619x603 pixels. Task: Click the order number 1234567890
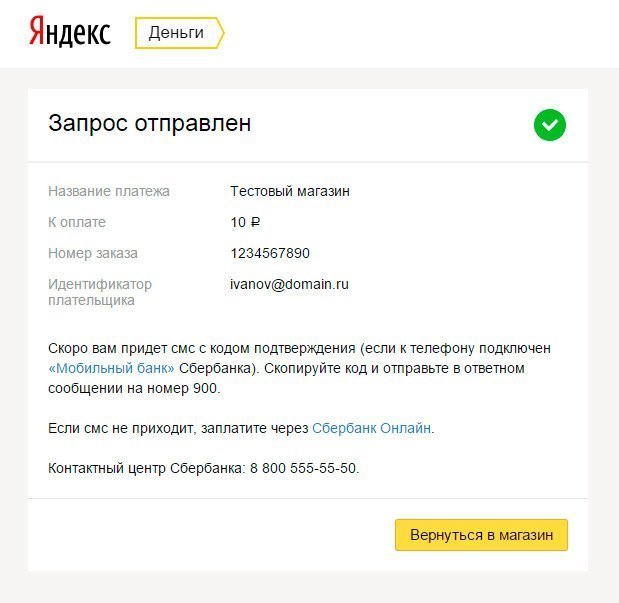coord(270,253)
